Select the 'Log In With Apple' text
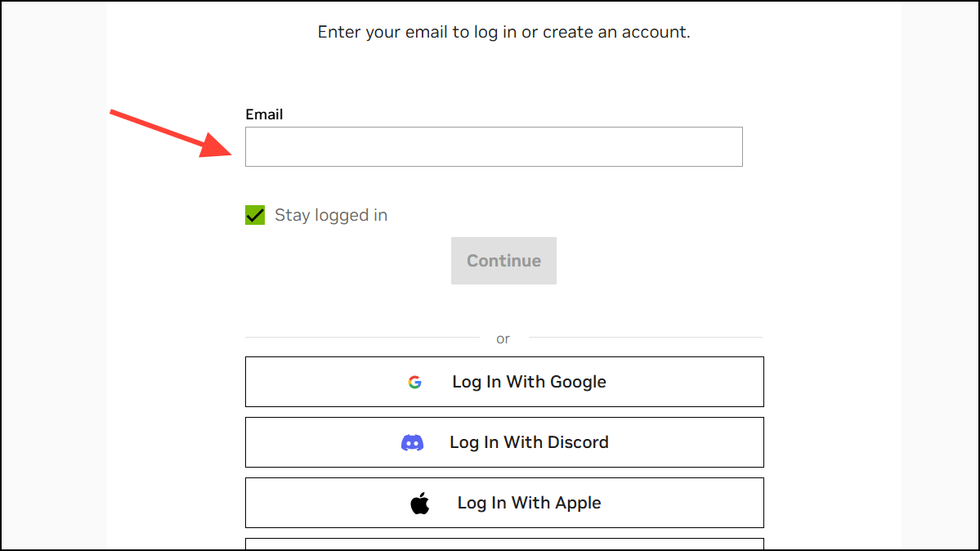This screenshot has width=980, height=551. pyautogui.click(x=529, y=503)
